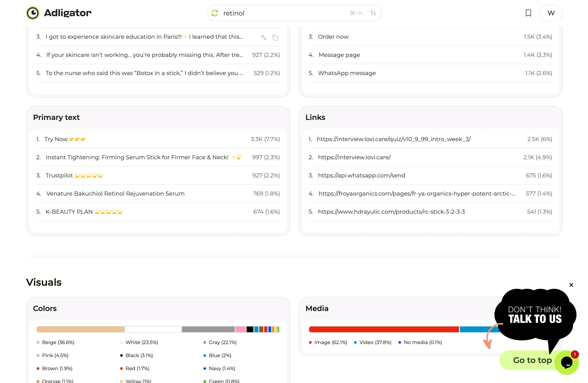Open the froyaorganics.com link
Screen dimensions: 588x383
[x=417, y=194]
